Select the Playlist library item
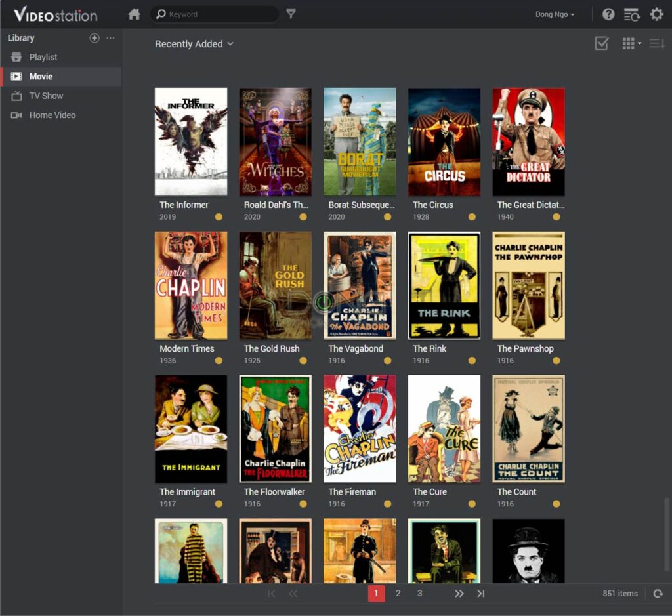This screenshot has height=616, width=672. [x=61, y=57]
